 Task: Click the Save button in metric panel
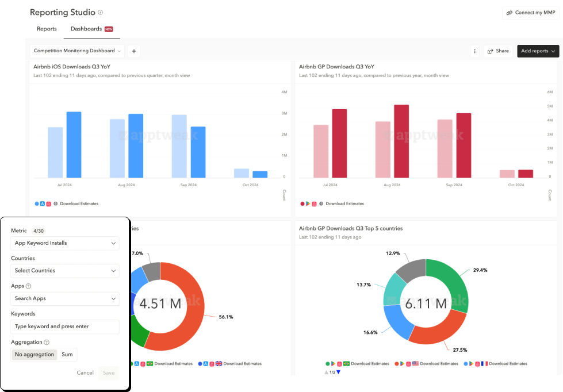(x=109, y=372)
